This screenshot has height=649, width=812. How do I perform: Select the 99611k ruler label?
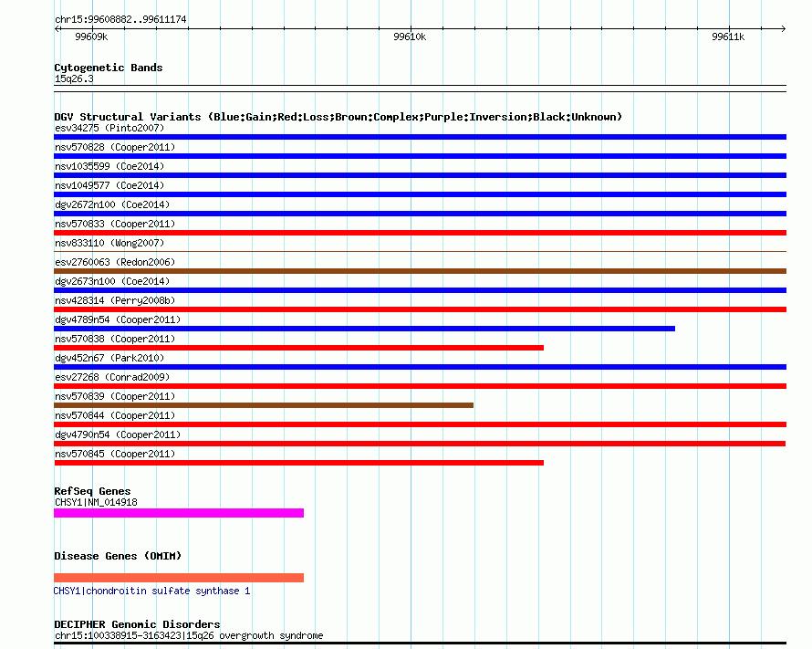coord(728,37)
